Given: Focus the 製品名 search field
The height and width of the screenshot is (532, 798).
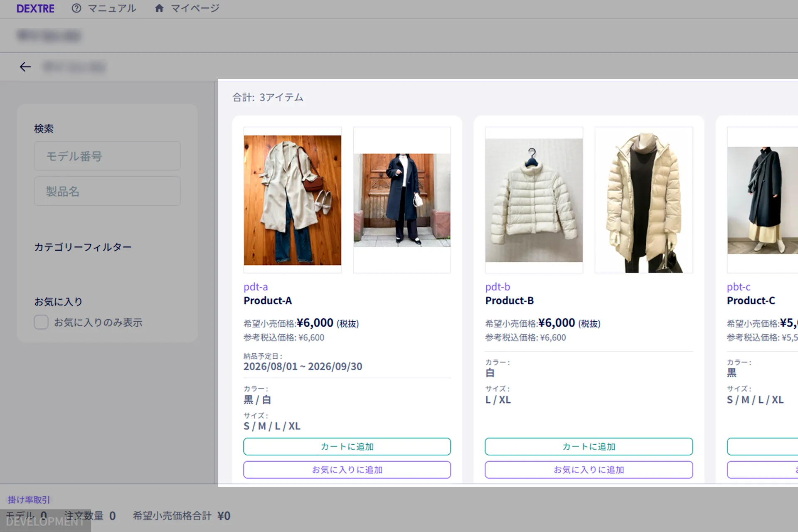Looking at the screenshot, I should 107,191.
